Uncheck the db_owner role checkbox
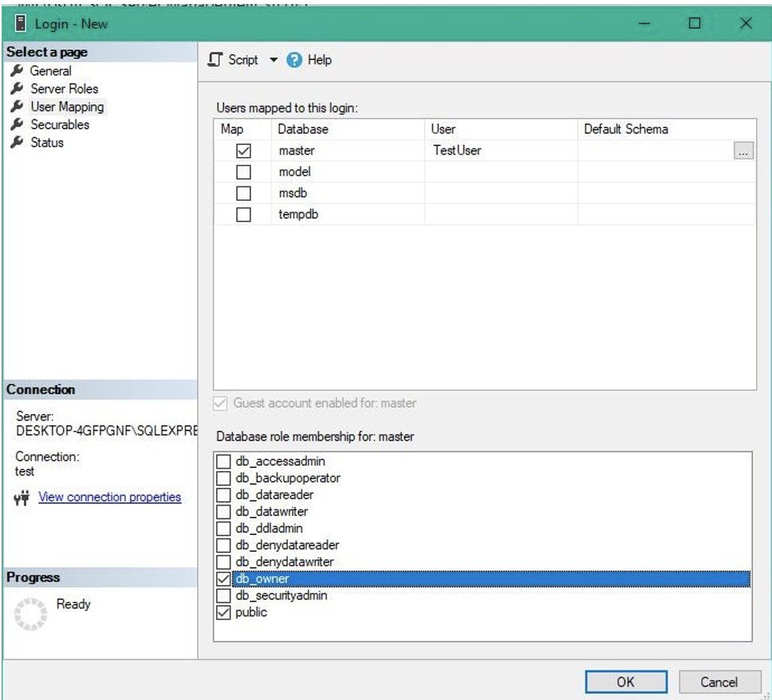The image size is (772, 700). 223,579
